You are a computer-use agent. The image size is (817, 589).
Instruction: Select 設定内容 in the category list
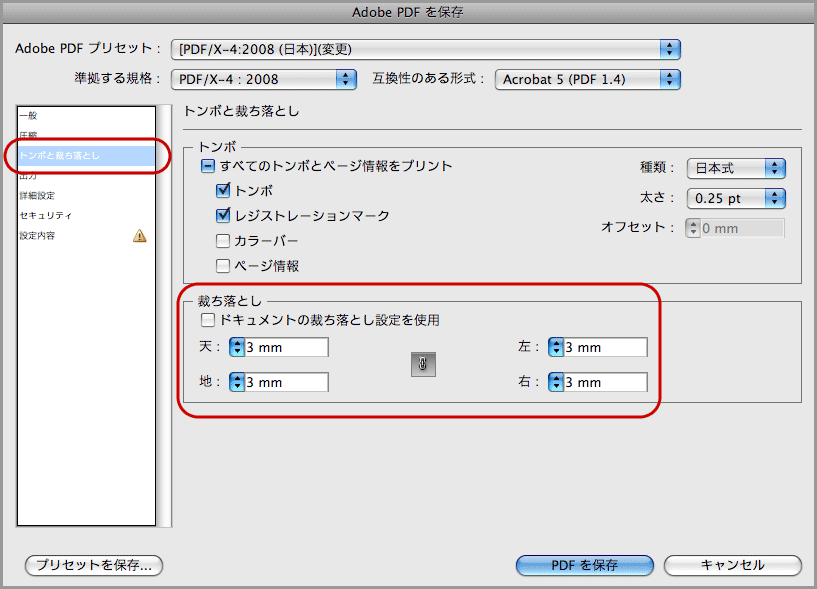point(86,236)
